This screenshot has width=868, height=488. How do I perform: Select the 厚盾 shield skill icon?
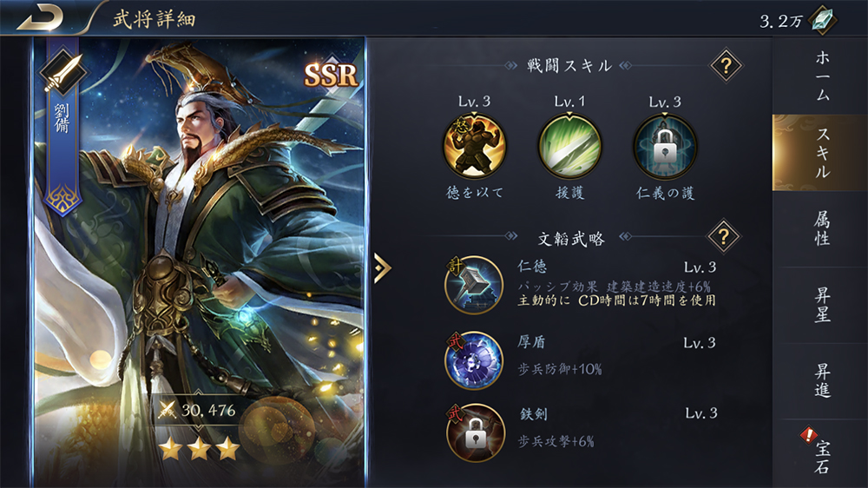coord(474,360)
